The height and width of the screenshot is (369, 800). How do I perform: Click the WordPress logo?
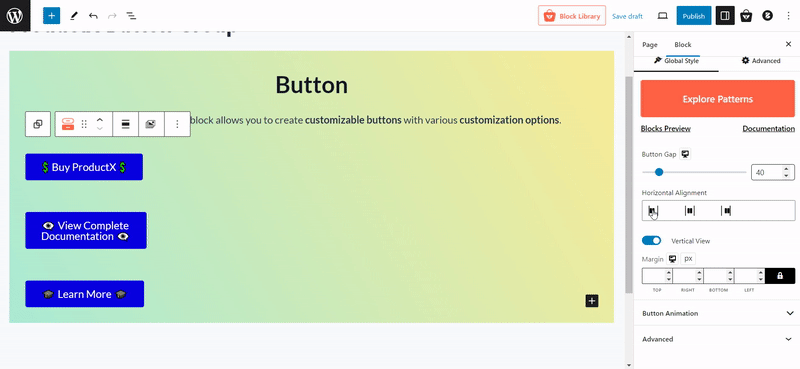pyautogui.click(x=15, y=16)
